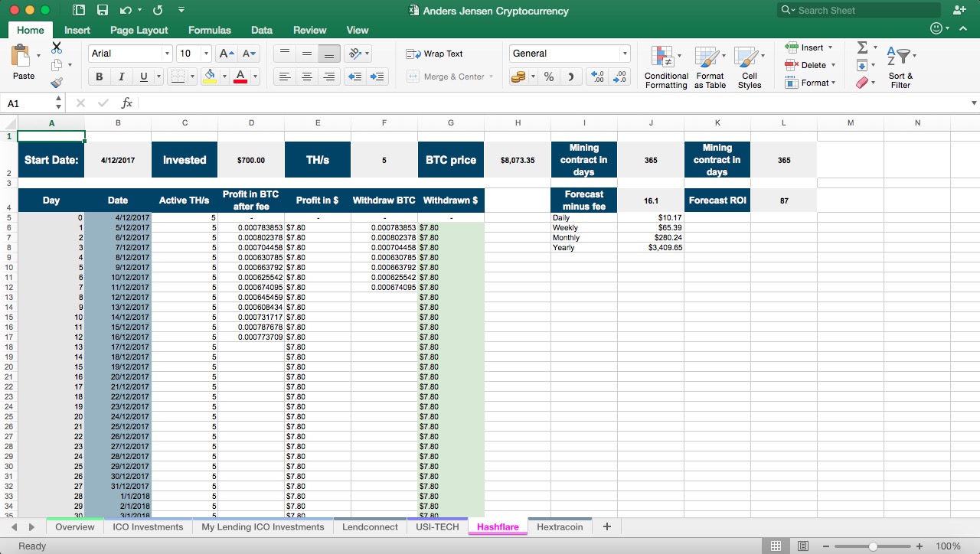980x554 pixels.
Task: Expand the borders dropdown arrow
Action: coord(191,77)
